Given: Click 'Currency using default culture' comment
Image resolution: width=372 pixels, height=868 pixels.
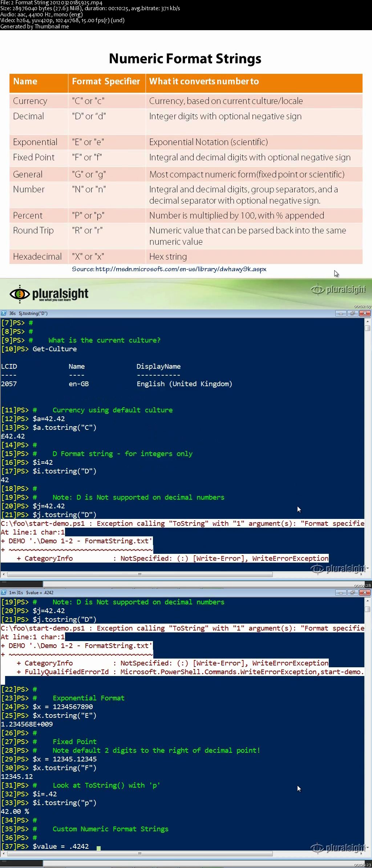Looking at the screenshot, I should click(x=113, y=410).
